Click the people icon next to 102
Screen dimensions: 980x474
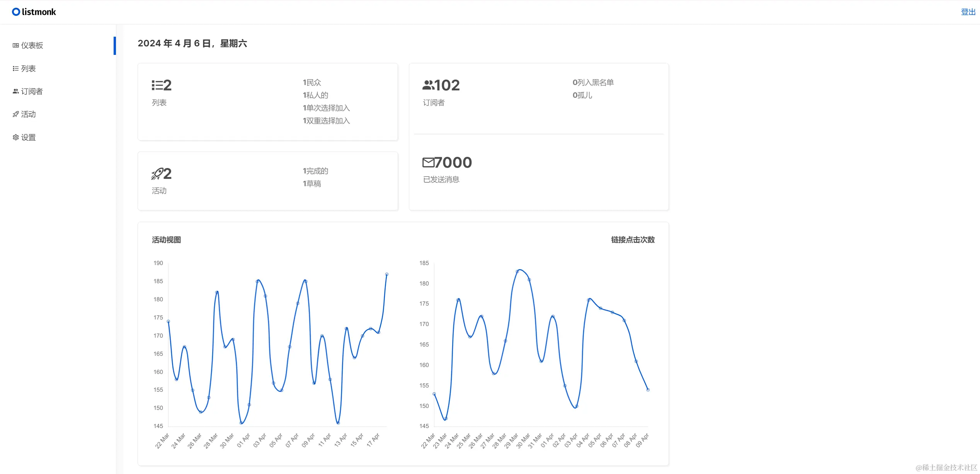point(428,85)
